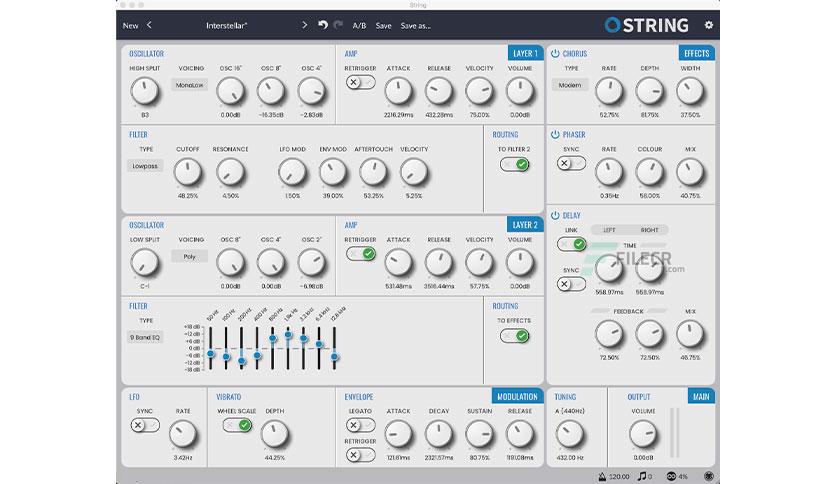Select the Effects tab
Image resolution: width=836 pixels, height=484 pixels.
[x=696, y=53]
